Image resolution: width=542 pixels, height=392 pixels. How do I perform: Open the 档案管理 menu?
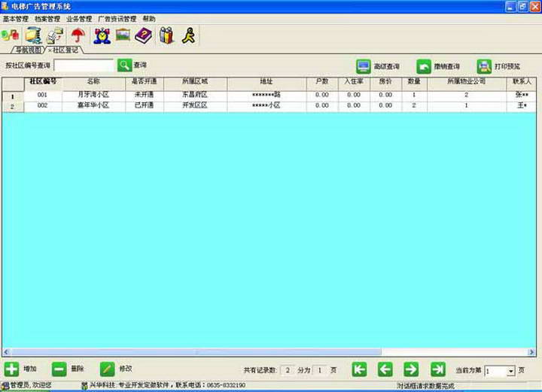[x=47, y=19]
